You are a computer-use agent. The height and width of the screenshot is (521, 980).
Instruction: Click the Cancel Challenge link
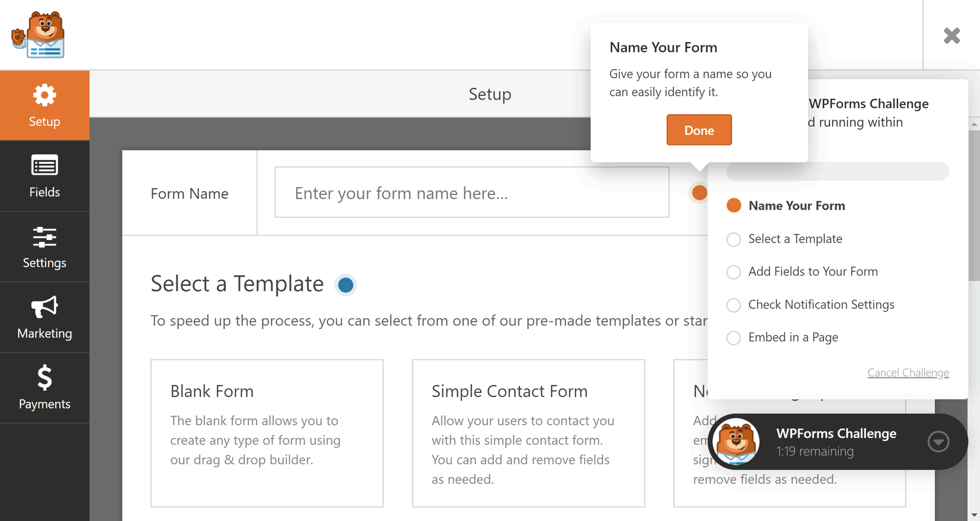[908, 373]
